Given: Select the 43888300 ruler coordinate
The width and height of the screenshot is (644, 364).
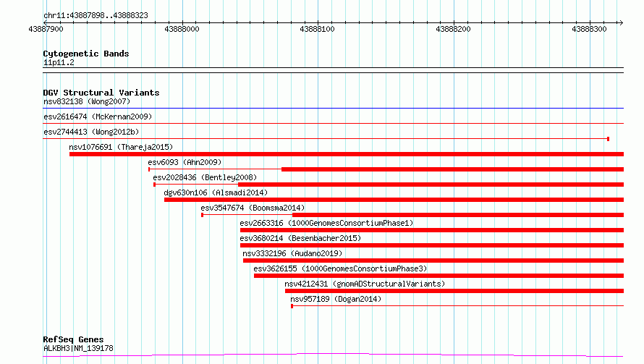Looking at the screenshot, I should pyautogui.click(x=590, y=29).
